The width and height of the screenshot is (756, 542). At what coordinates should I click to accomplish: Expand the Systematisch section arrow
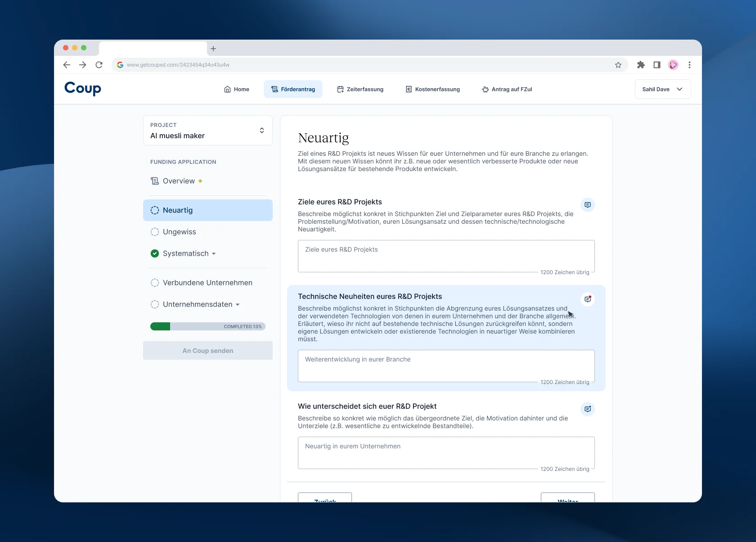[214, 254]
